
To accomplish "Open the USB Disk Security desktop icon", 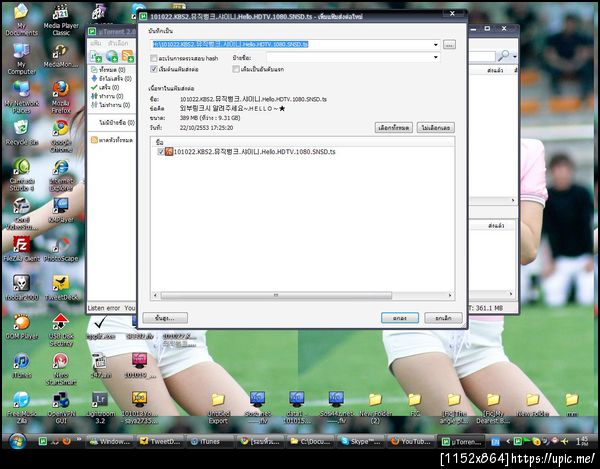I will point(61,331).
